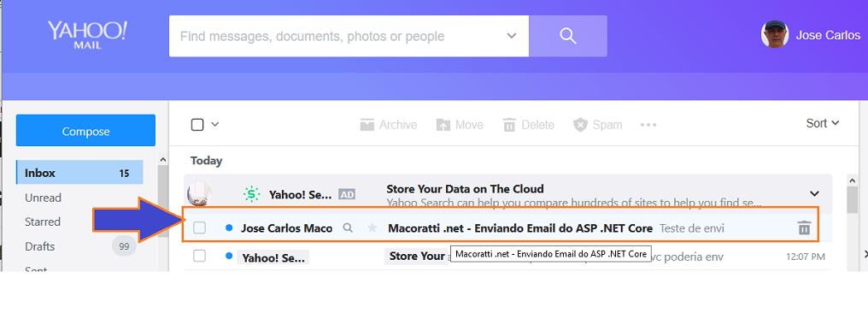Click the Jose Carlos account name
This screenshot has height=313, width=868.
[x=828, y=36]
